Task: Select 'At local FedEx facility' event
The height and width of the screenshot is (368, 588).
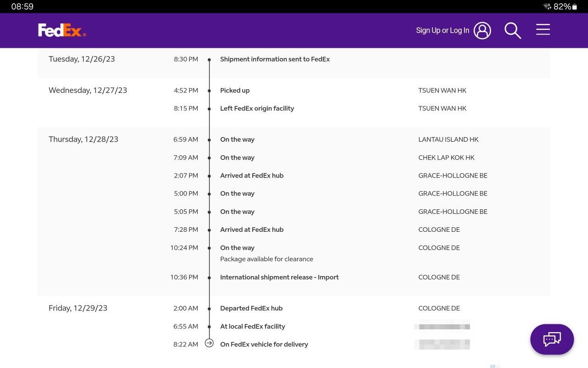Action: (x=253, y=327)
